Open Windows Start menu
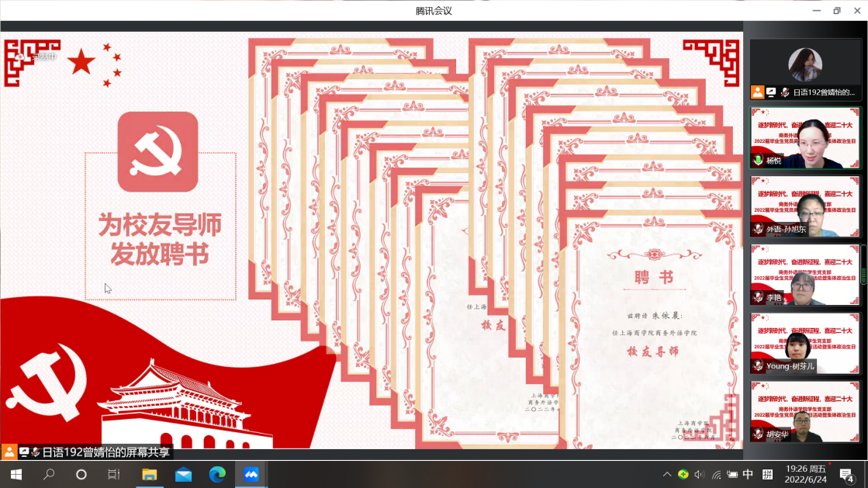868x488 pixels. click(x=15, y=475)
